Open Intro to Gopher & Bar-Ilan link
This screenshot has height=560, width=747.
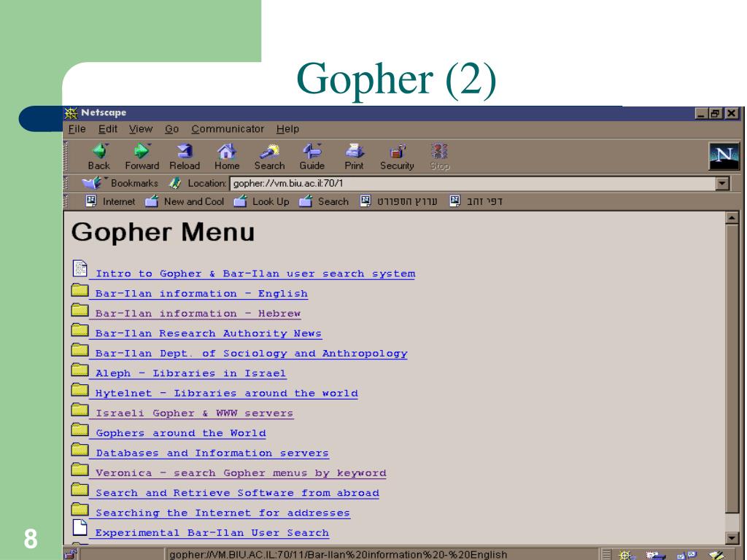coord(255,274)
